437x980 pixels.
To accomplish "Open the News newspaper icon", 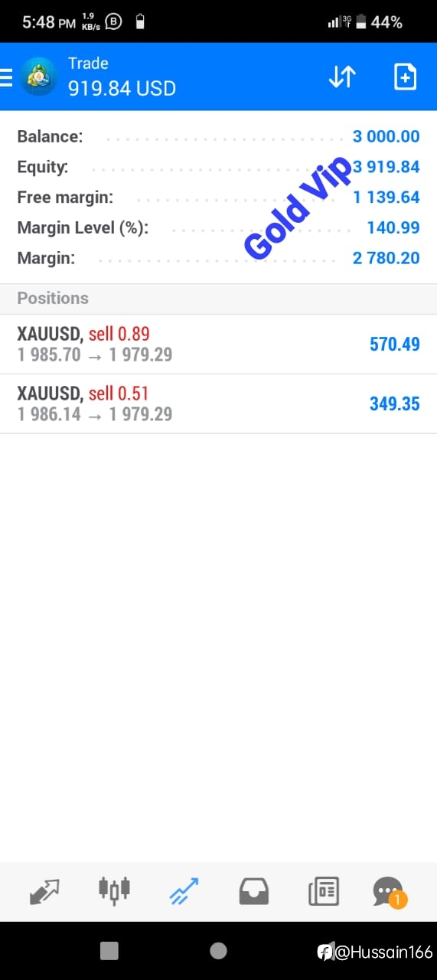I will click(323, 891).
